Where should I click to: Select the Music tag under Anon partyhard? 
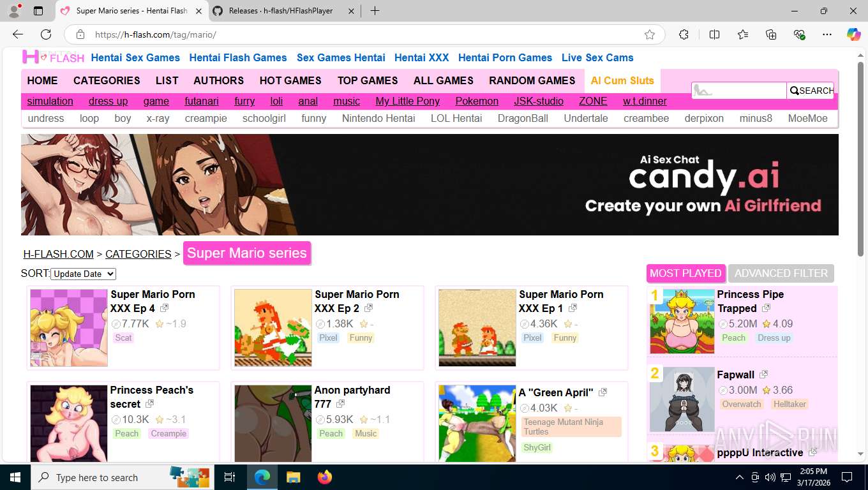coord(366,433)
